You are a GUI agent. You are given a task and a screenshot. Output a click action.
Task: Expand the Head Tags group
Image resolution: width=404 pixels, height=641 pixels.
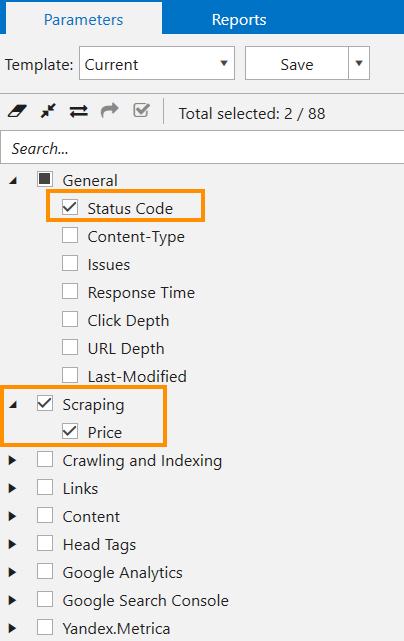click(x=13, y=544)
